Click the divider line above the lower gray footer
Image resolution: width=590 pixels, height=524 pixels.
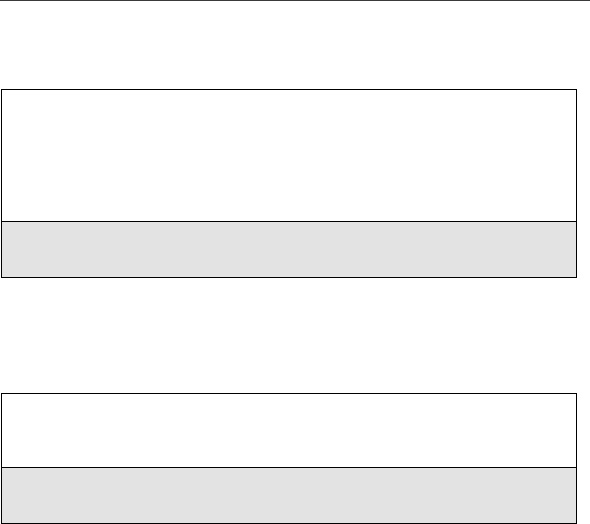(x=289, y=468)
